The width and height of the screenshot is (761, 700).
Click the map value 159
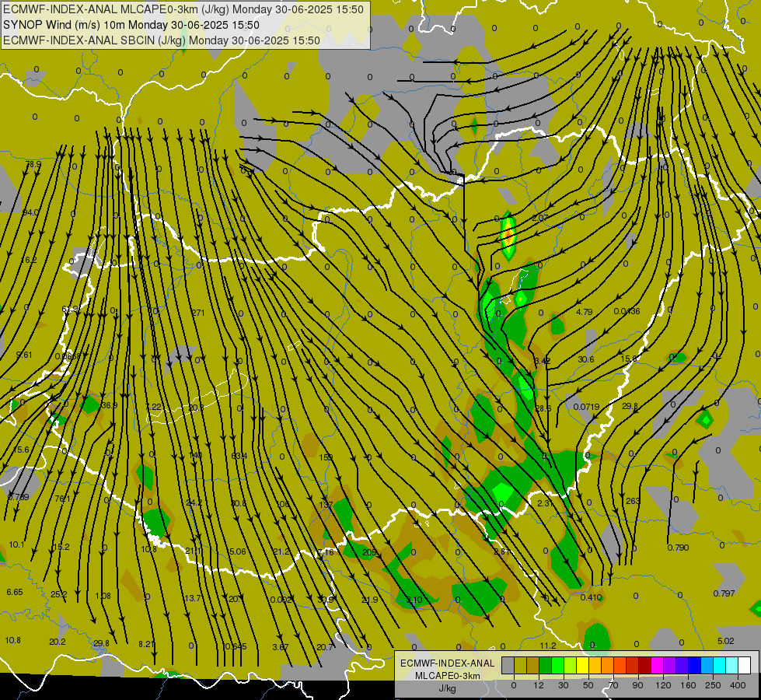coord(326,457)
